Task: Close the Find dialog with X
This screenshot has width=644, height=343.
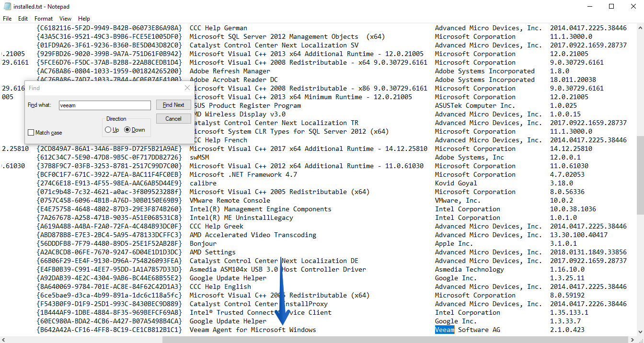Action: pos(187,88)
